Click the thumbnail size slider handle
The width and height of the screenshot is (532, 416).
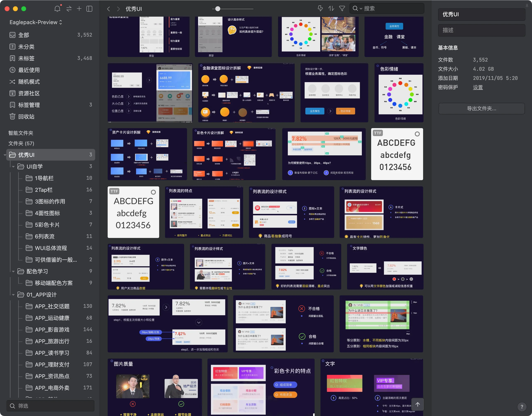click(218, 9)
